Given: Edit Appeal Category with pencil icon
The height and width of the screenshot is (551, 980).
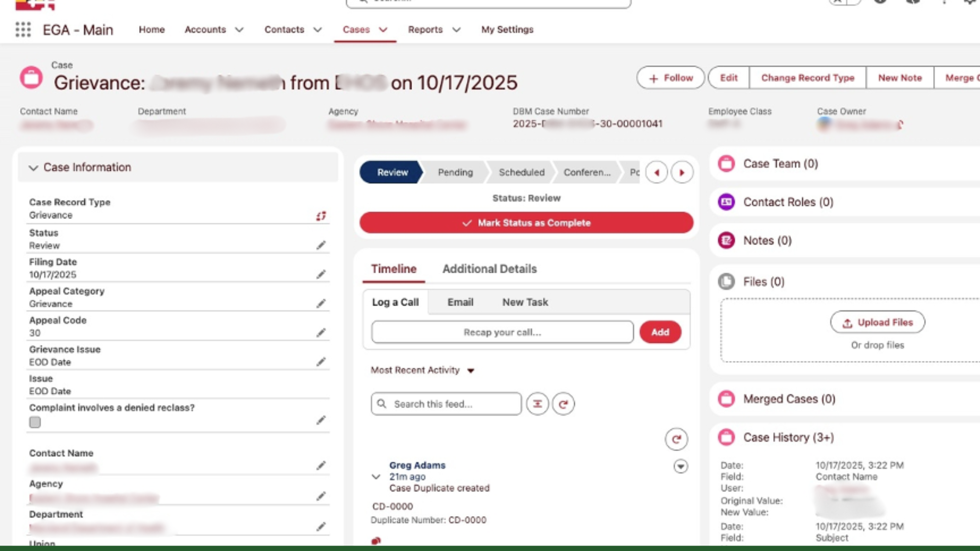Looking at the screenshot, I should tap(321, 304).
